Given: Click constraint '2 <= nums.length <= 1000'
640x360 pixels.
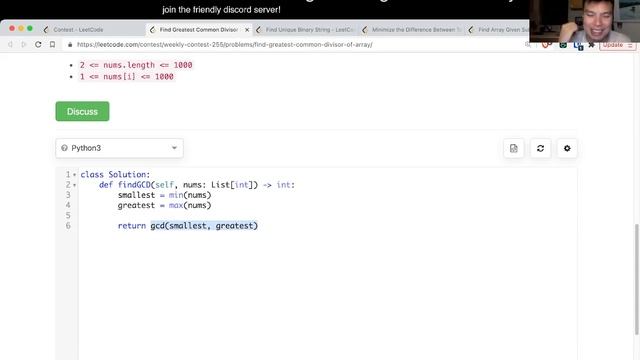Looking at the screenshot, I should [136, 65].
